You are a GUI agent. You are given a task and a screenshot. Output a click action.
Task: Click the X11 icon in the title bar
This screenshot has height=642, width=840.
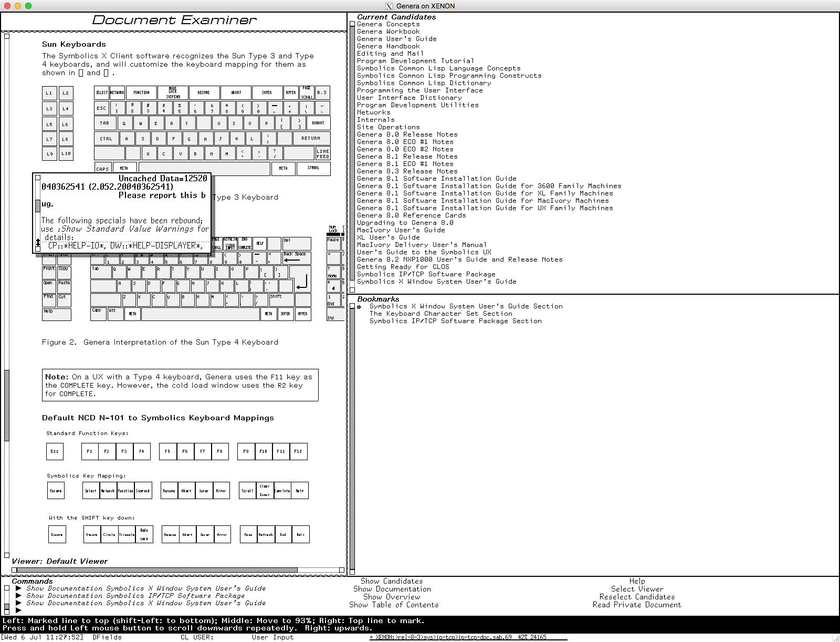389,6
